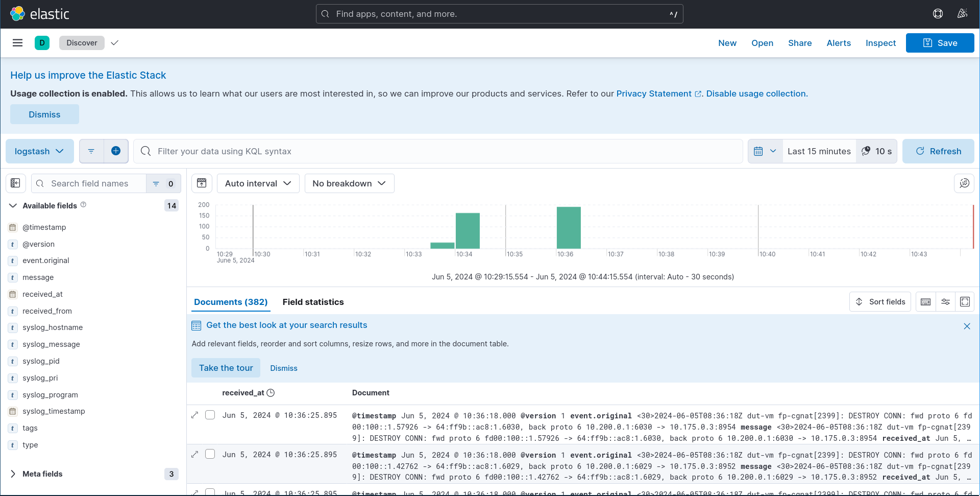
Task: Click the green D space avatar
Action: (42, 43)
